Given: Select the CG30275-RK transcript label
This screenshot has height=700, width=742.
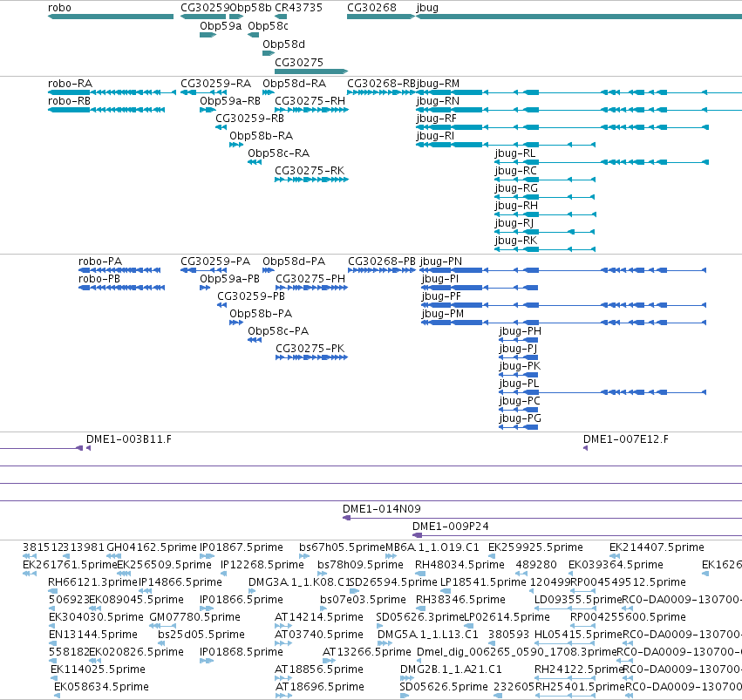Looking at the screenshot, I should click(310, 171).
